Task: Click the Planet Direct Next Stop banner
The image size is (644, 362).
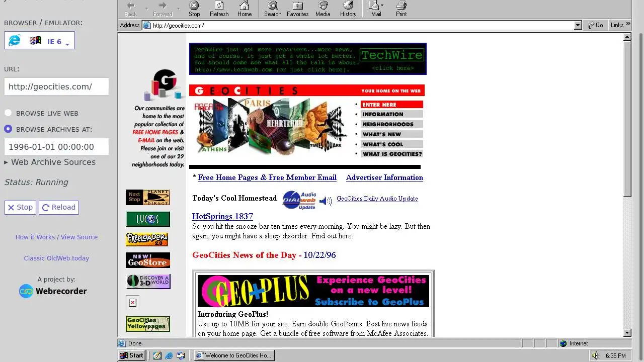Action: tap(148, 197)
